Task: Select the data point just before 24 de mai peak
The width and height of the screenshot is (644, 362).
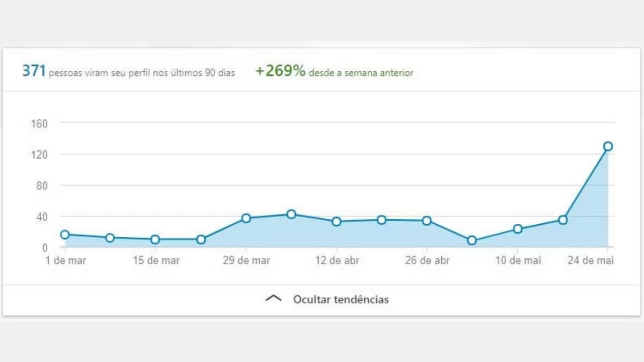Action: [562, 220]
